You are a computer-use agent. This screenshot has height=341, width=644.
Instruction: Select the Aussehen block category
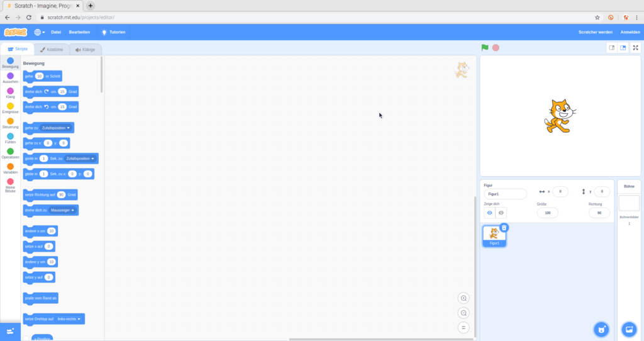point(10,78)
